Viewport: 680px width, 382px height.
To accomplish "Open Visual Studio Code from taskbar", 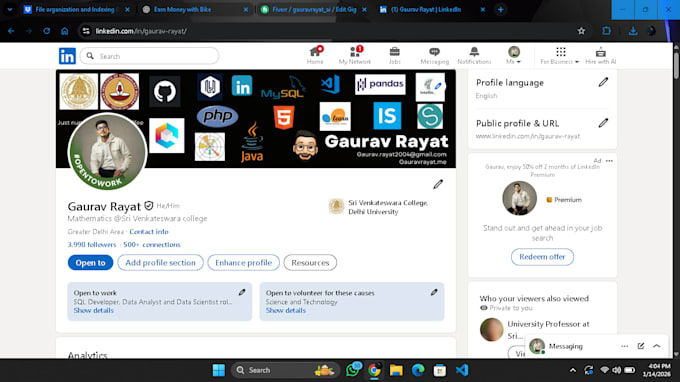I will pos(462,370).
